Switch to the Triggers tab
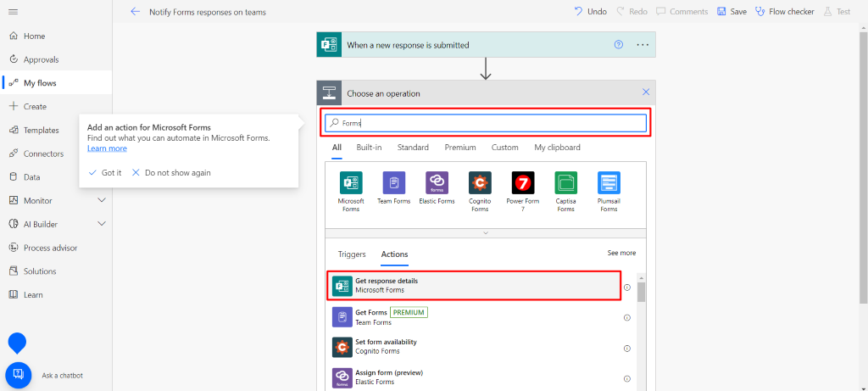The width and height of the screenshot is (868, 391). 352,254
